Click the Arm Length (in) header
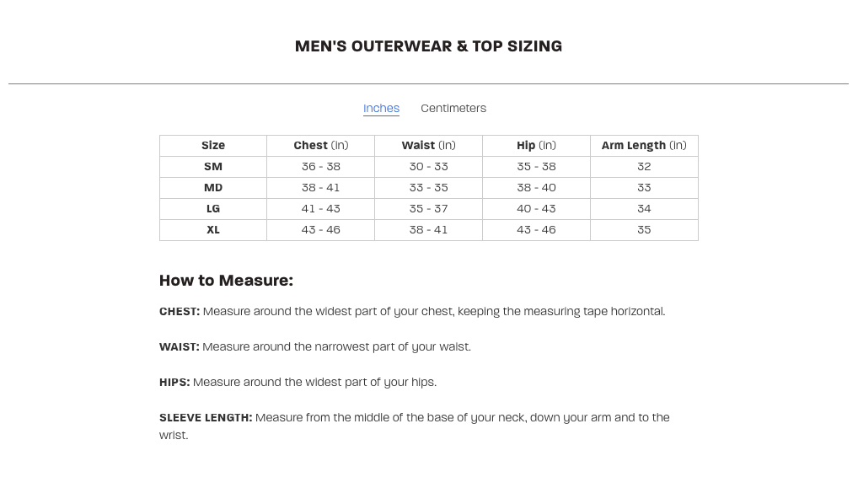858x504 pixels. click(x=644, y=145)
